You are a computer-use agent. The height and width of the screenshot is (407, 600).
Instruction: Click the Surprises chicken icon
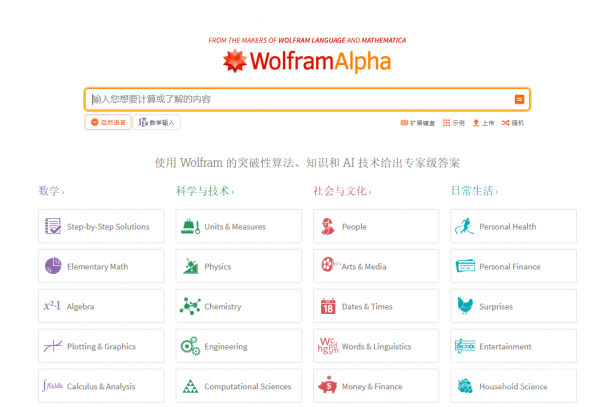coord(465,306)
